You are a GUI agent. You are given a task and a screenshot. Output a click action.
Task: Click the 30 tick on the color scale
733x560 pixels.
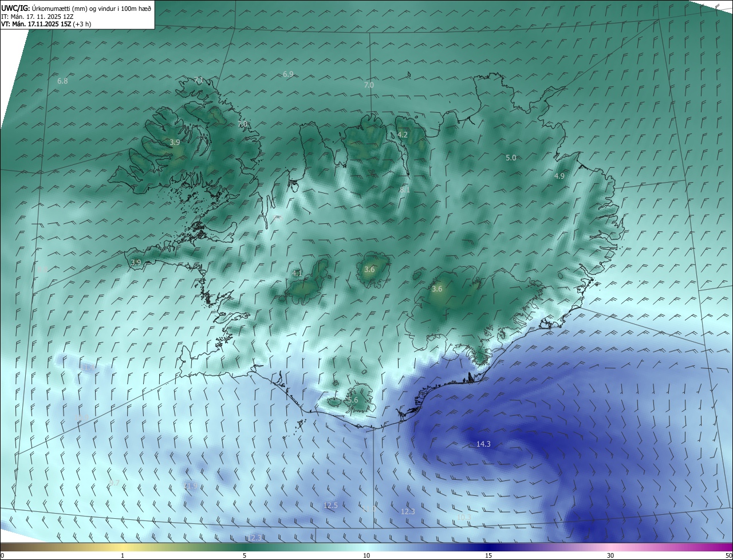click(x=610, y=556)
